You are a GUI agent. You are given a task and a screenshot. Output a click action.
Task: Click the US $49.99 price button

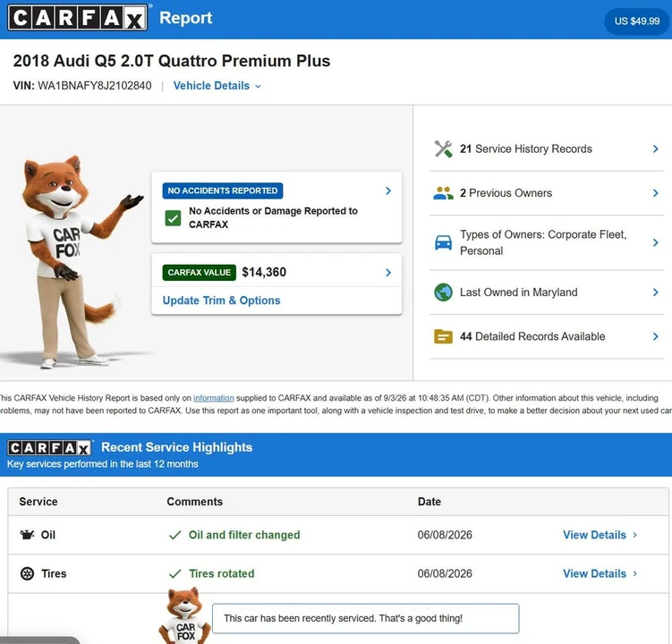[637, 21]
